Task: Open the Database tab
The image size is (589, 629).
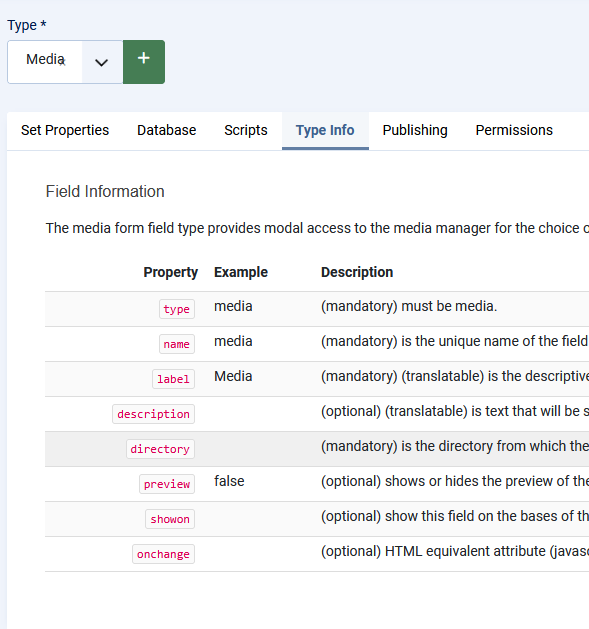Action: pyautogui.click(x=167, y=130)
